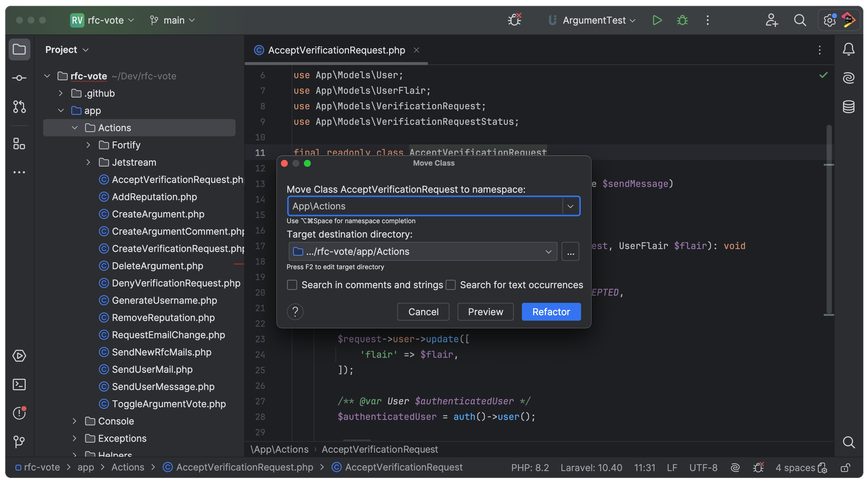Collapse the Actions folder
Viewport: 868px width, 482px height.
(75, 128)
